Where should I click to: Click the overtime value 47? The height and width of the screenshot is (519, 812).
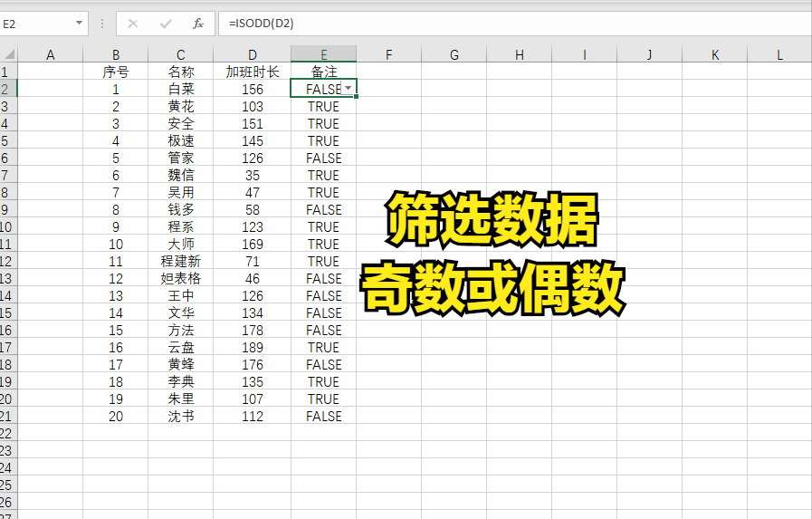coord(253,192)
